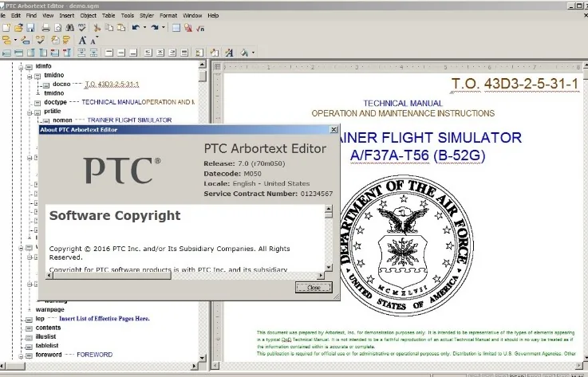This screenshot has height=377, width=588.
Task: Click the Save disk icon in toolbar
Action: pos(31,28)
